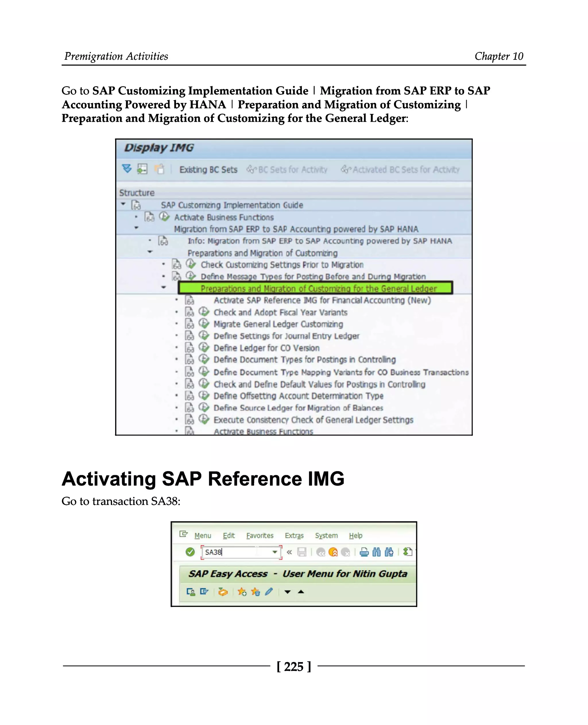The width and height of the screenshot is (588, 725).
Task: Select Activate SAP Reference IMG for Financial Accounting (New)
Action: point(322,300)
